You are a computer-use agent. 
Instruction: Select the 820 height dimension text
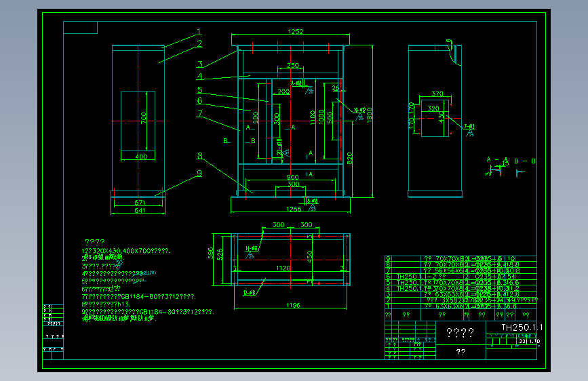click(349, 158)
